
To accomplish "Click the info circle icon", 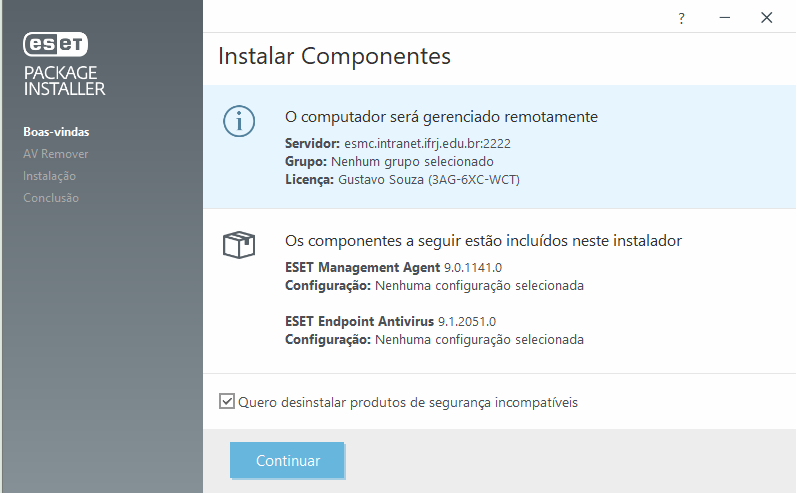I will (239, 120).
